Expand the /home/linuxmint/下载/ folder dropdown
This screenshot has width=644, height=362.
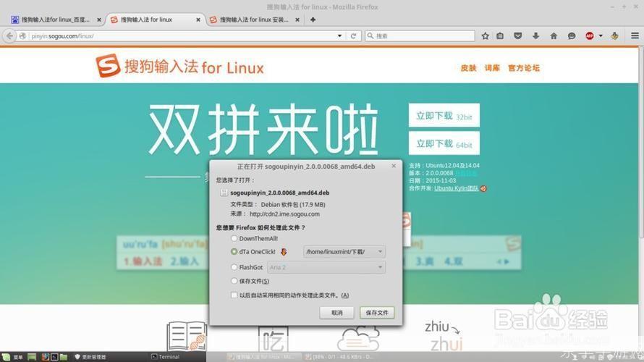(x=344, y=251)
